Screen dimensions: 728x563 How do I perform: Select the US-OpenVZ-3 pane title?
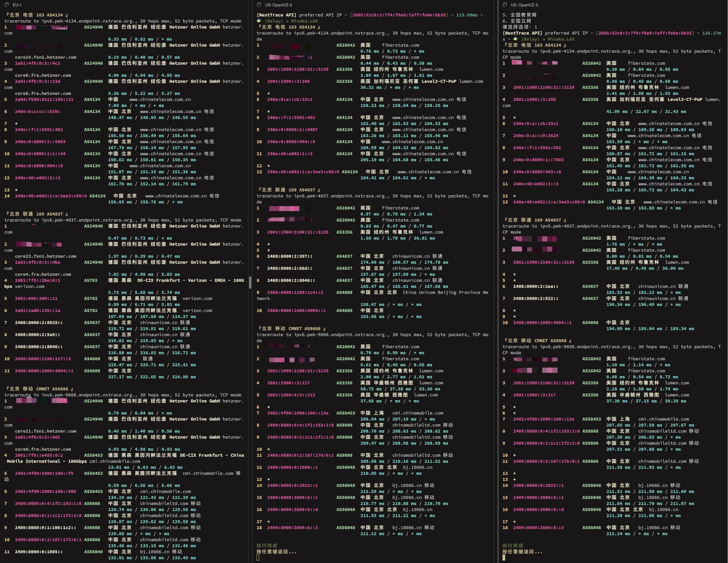(524, 5)
